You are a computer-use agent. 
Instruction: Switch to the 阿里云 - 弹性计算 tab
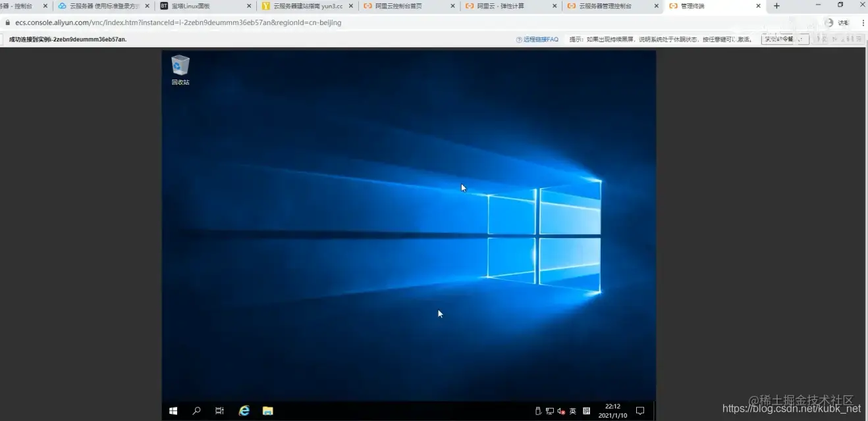tap(510, 6)
